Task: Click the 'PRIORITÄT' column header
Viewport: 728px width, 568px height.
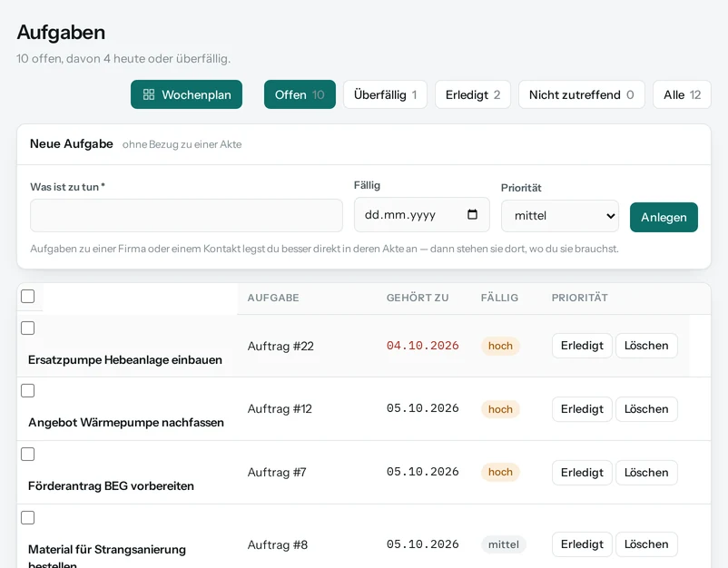Action: pos(579,298)
